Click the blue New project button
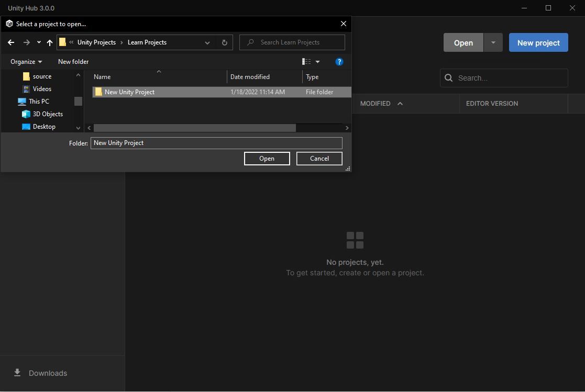This screenshot has width=585, height=392. coord(538,43)
